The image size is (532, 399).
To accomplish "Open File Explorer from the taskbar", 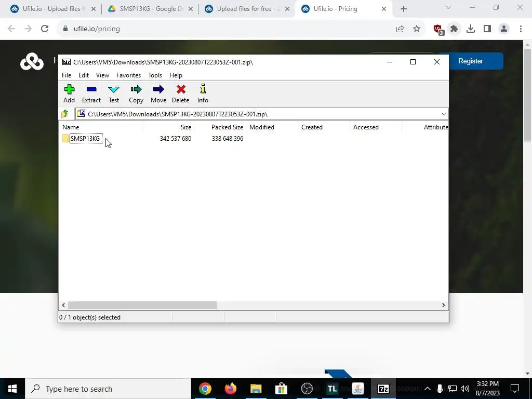I will coord(256,389).
